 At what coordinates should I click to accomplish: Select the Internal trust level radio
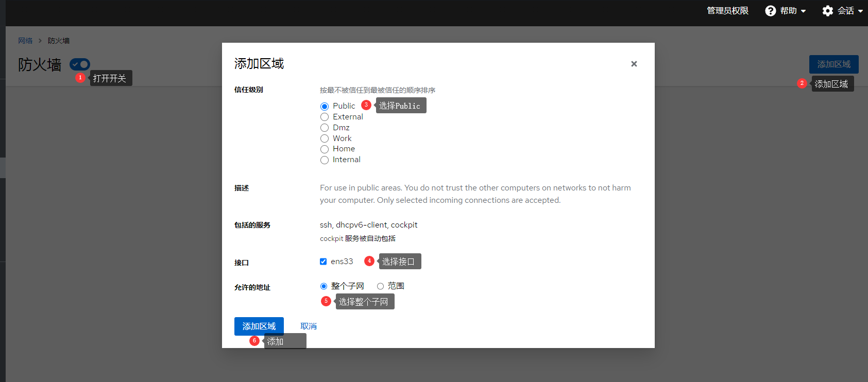[x=325, y=160]
